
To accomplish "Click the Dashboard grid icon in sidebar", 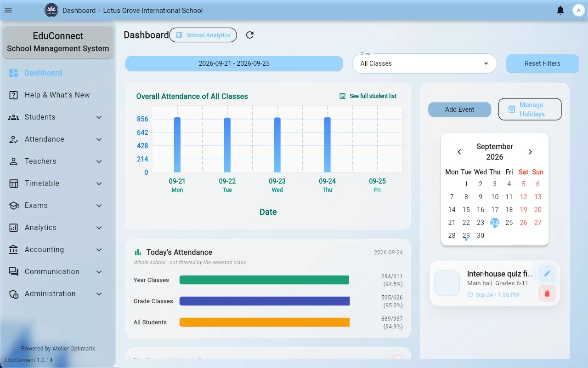I will pos(14,73).
